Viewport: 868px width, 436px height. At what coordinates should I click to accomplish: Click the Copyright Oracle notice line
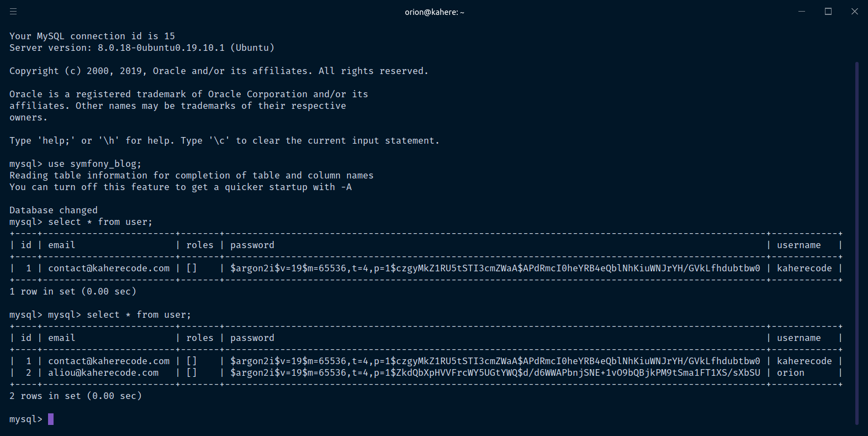(219, 71)
